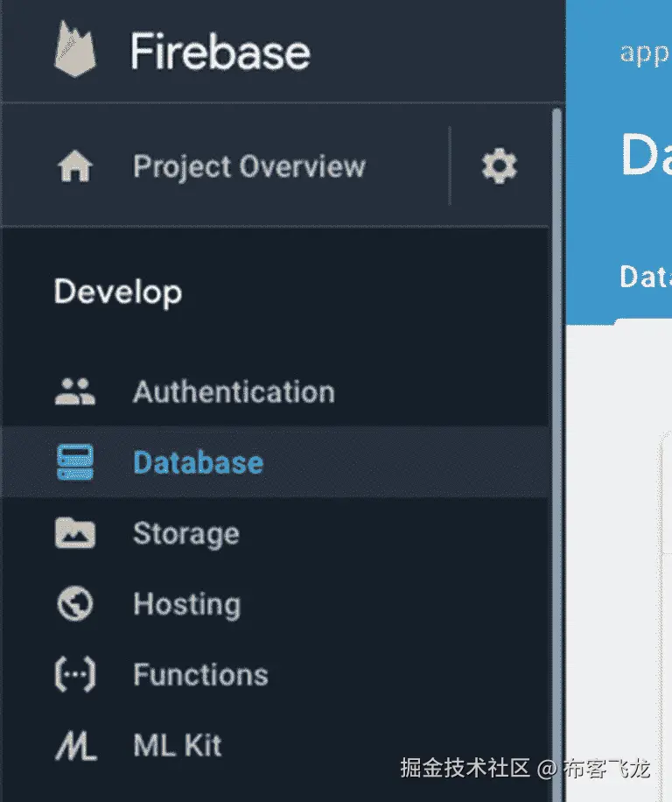This screenshot has width=672, height=802.
Task: Click the Firebase flame logo icon
Action: (x=73, y=51)
